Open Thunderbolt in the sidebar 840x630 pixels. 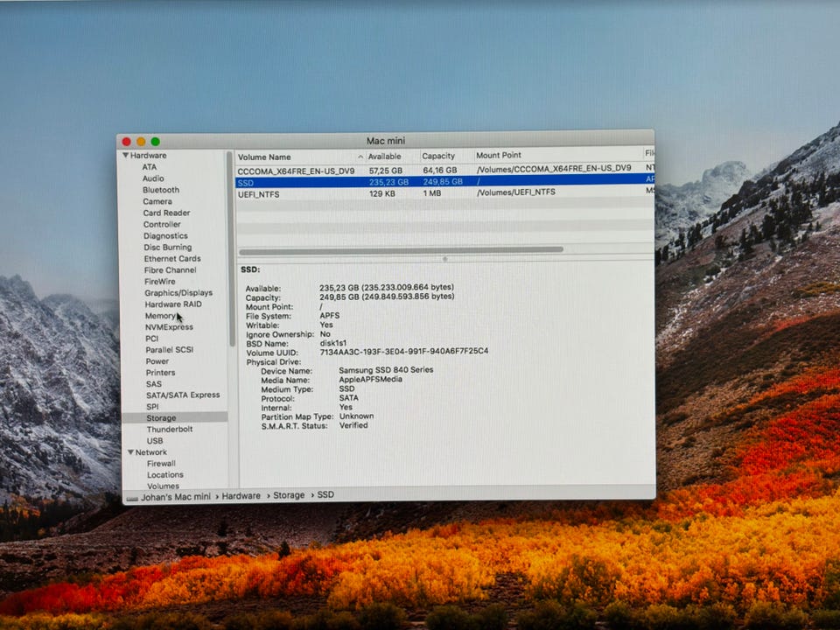click(170, 430)
